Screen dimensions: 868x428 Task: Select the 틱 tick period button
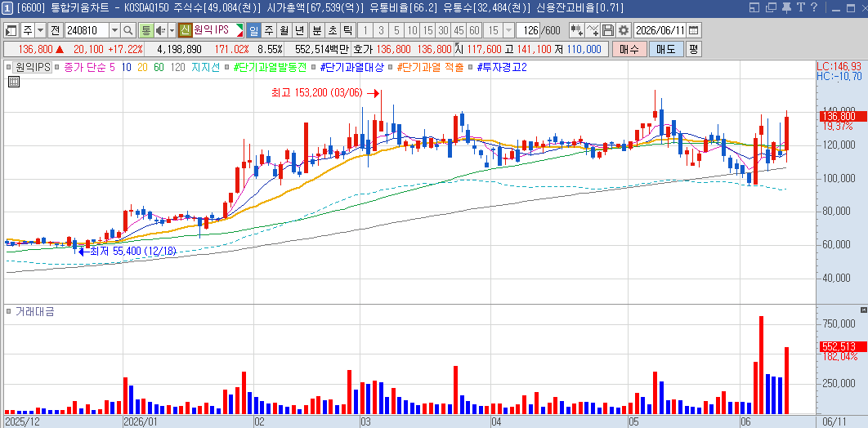(x=347, y=30)
